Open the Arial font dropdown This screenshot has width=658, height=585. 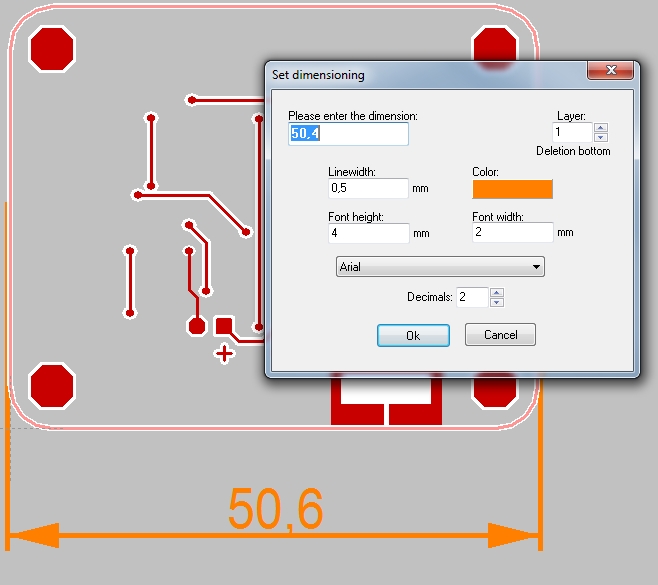pyautogui.click(x=439, y=267)
